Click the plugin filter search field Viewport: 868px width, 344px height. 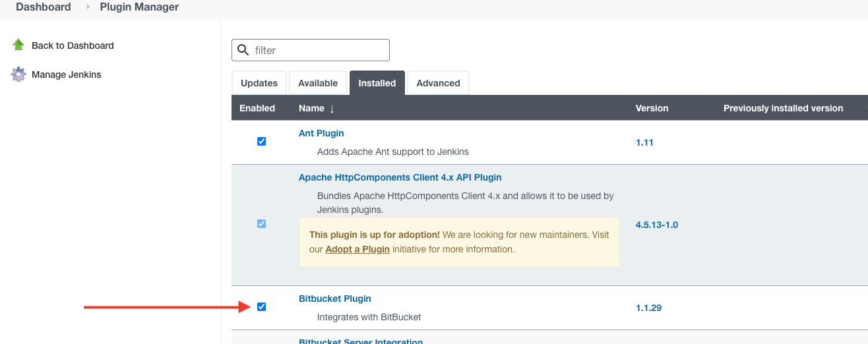pyautogui.click(x=311, y=50)
